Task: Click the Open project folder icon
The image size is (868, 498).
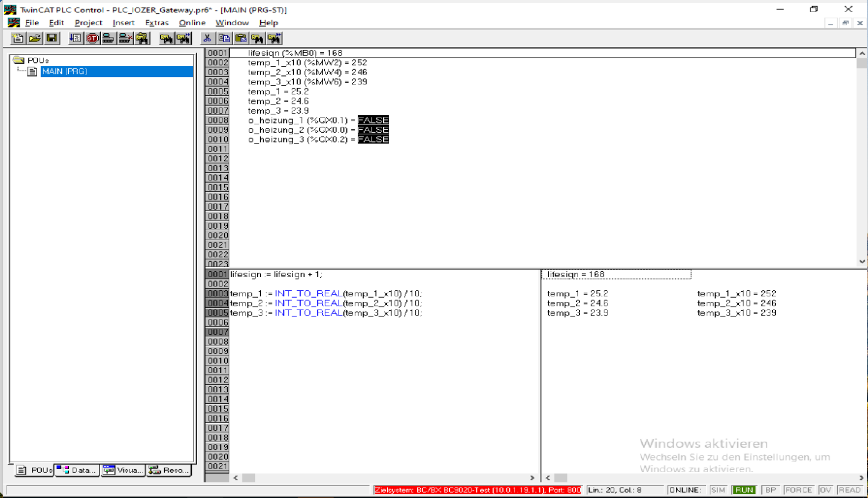Action: pyautogui.click(x=35, y=38)
